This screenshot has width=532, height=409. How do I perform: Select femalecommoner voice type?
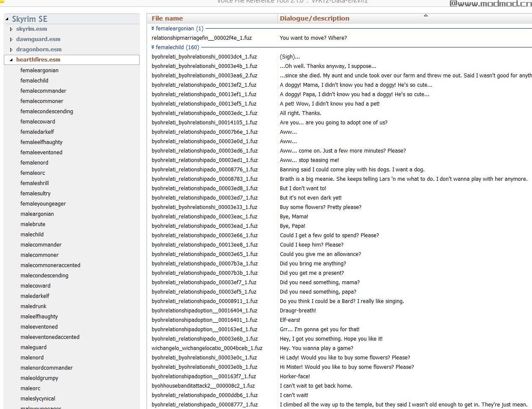[x=42, y=101]
